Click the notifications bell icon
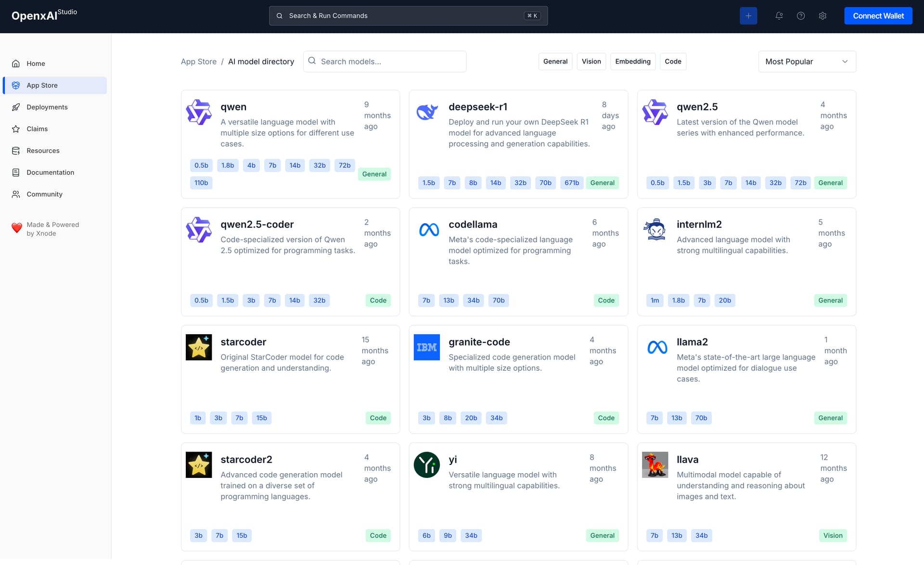The image size is (924, 565). click(779, 16)
